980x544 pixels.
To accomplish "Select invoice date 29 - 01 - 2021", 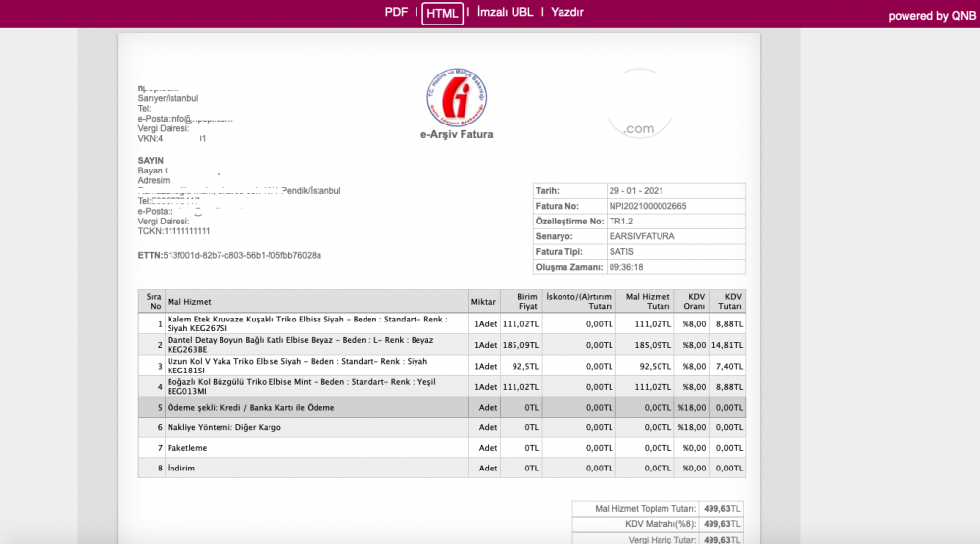I will point(636,191).
